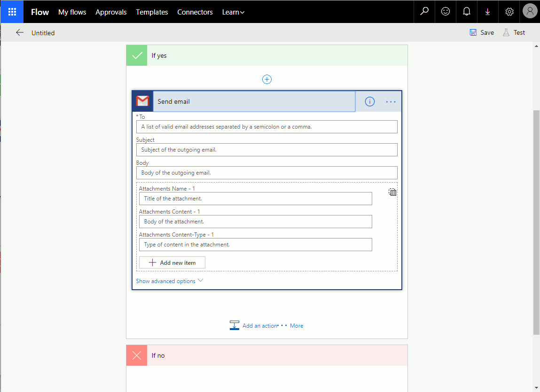The height and width of the screenshot is (392, 540).
Task: Open the Flow home link
Action: point(40,12)
